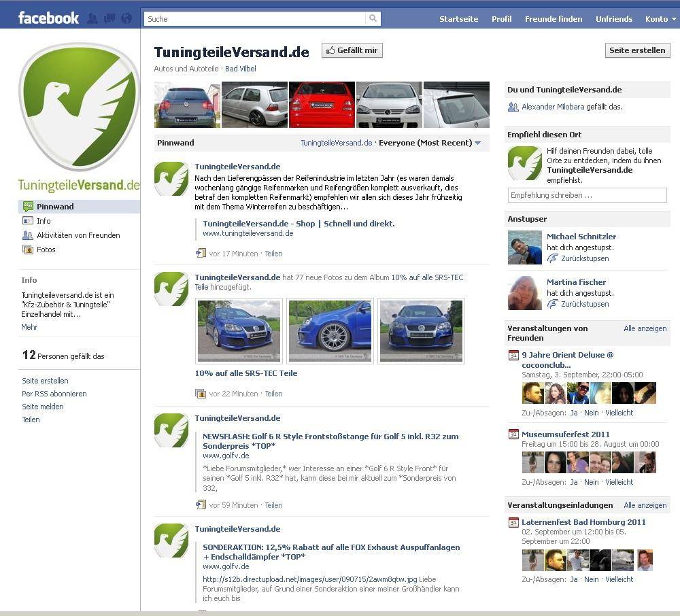The image size is (680, 616).
Task: Open the NEWSFLASH Golf 6 R Style post link
Action: pos(330,441)
